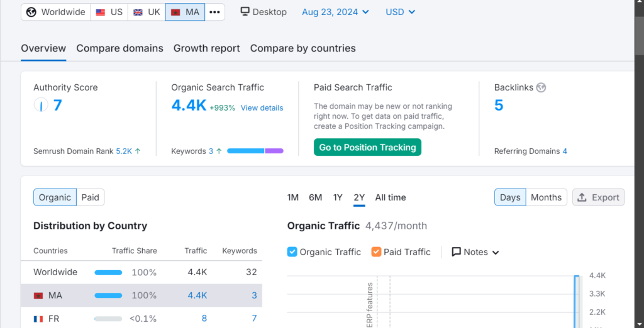Image resolution: width=644 pixels, height=328 pixels.
Task: Open the USD currency dropdown
Action: 400,12
